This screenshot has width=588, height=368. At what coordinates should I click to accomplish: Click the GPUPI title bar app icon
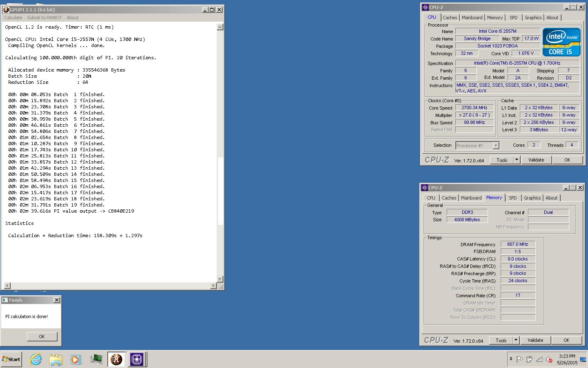pos(6,9)
